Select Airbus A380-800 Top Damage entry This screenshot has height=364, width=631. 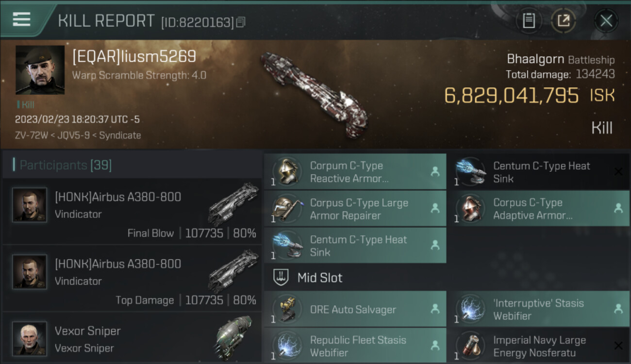[133, 279]
